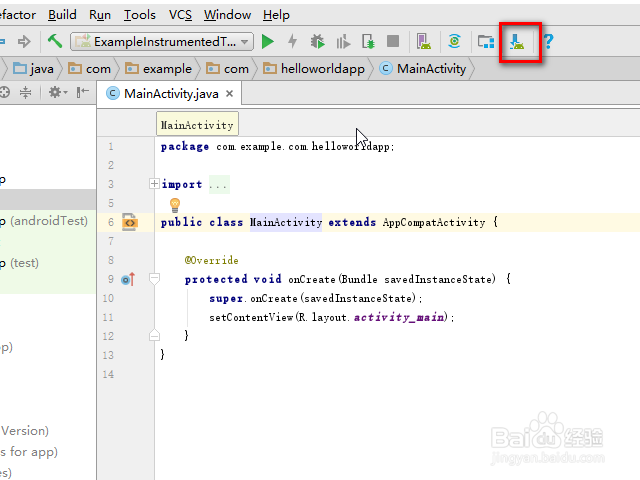Open the Help menu
The height and width of the screenshot is (480, 640).
click(276, 15)
